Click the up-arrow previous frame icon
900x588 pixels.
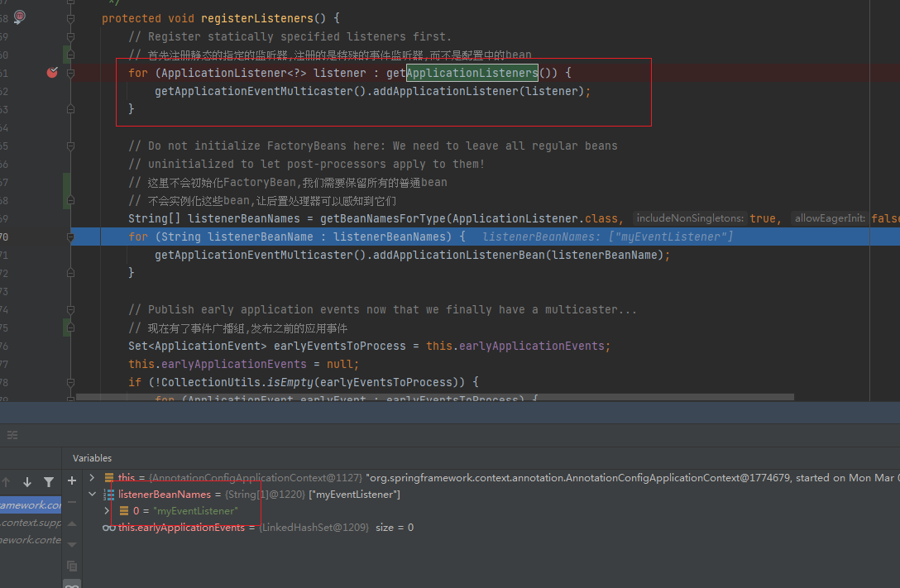7,482
